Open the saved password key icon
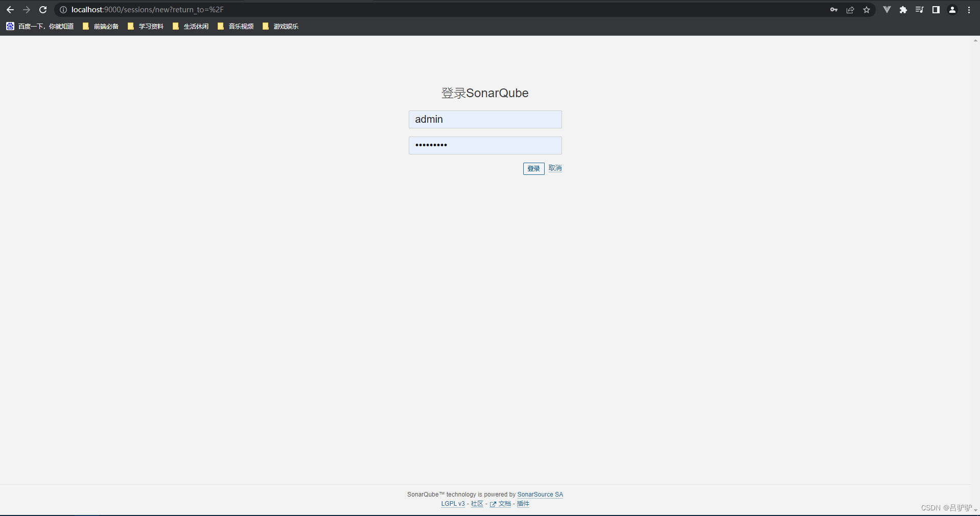Image resolution: width=980 pixels, height=516 pixels. (834, 10)
